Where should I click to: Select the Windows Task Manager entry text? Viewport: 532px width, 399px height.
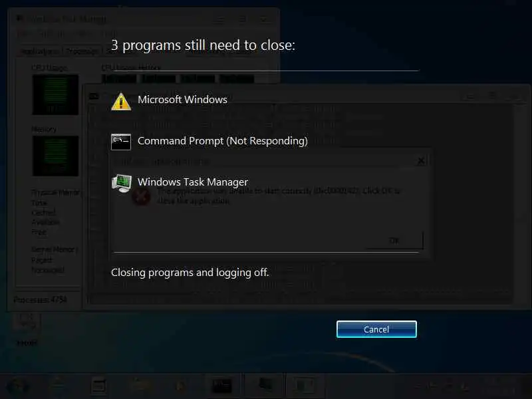pos(193,182)
